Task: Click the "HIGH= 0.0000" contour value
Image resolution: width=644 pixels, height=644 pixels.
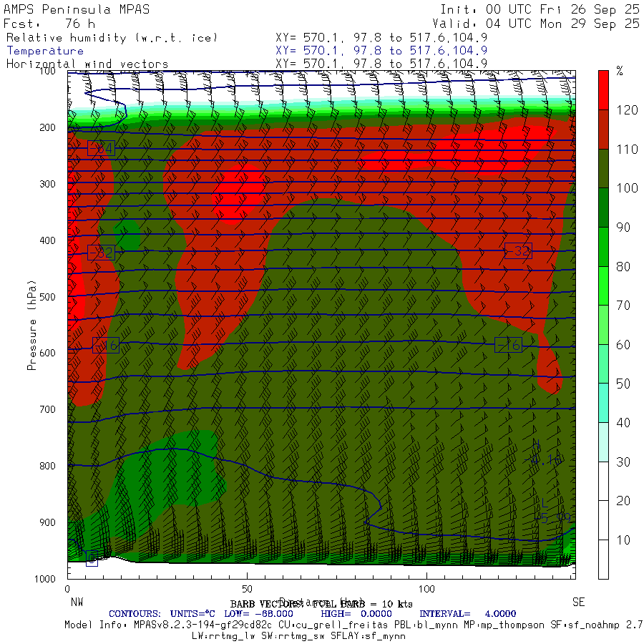Action: point(356,614)
